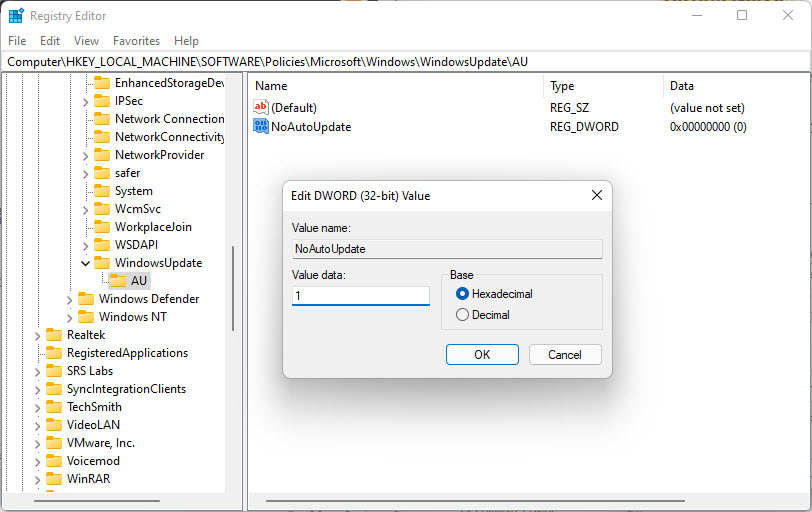Click the VMware, Inc. folder icon
The image size is (812, 512).
54,443
